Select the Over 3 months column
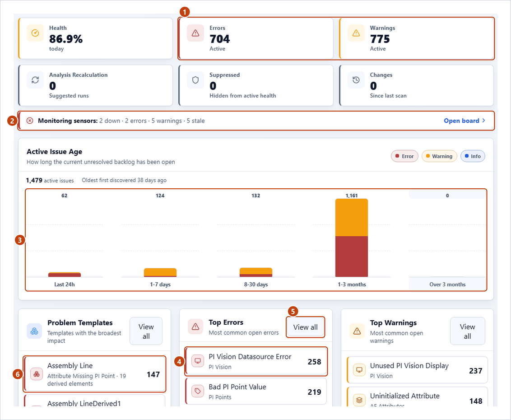This screenshot has height=420, width=511. 447,240
